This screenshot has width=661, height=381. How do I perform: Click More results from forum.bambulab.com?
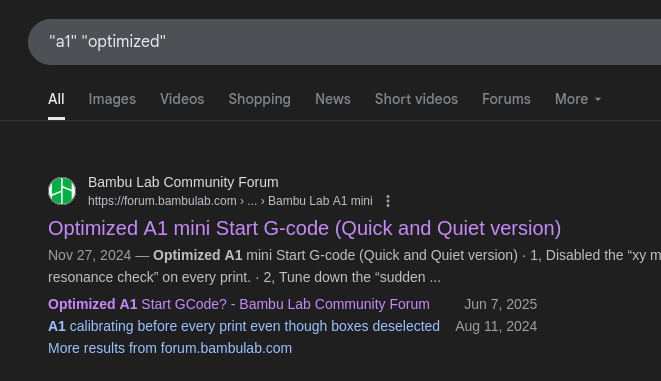click(170, 349)
